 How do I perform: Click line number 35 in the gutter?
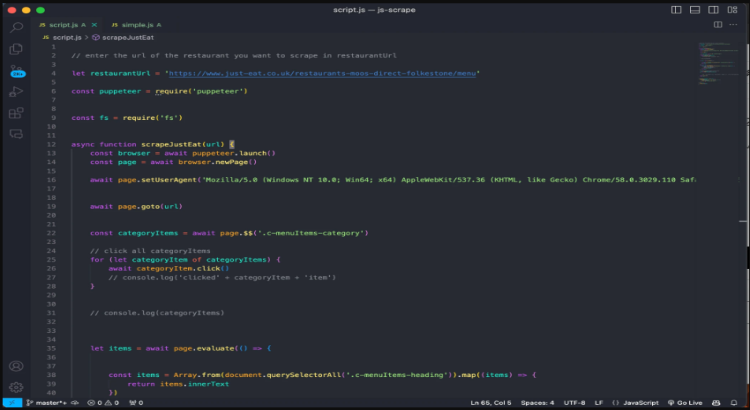[51, 348]
